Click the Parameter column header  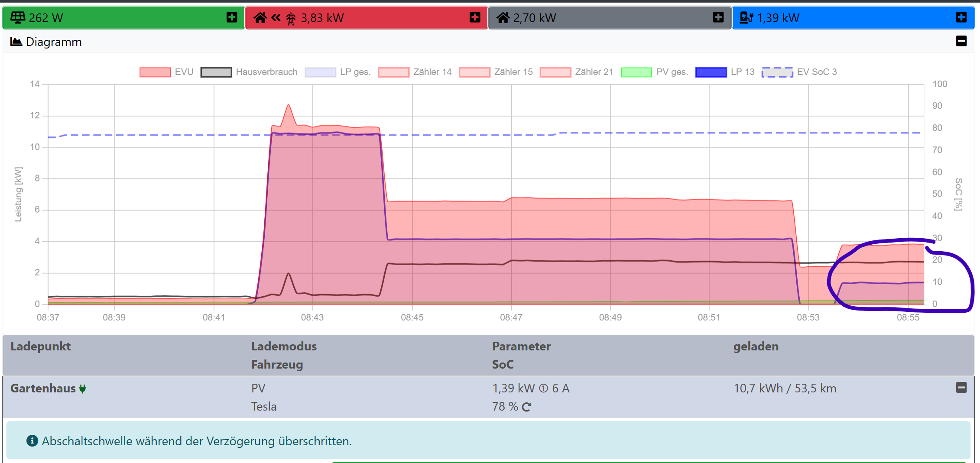pos(521,346)
